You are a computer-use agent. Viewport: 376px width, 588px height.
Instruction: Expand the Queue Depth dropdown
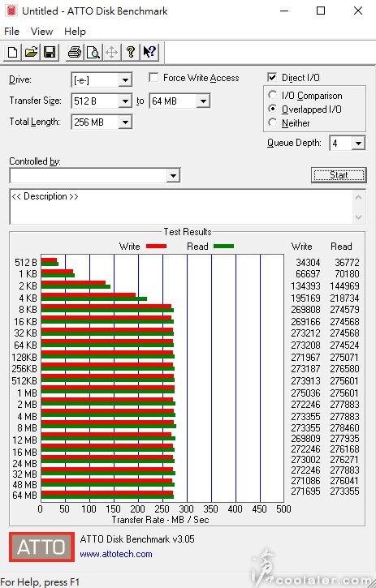point(359,143)
